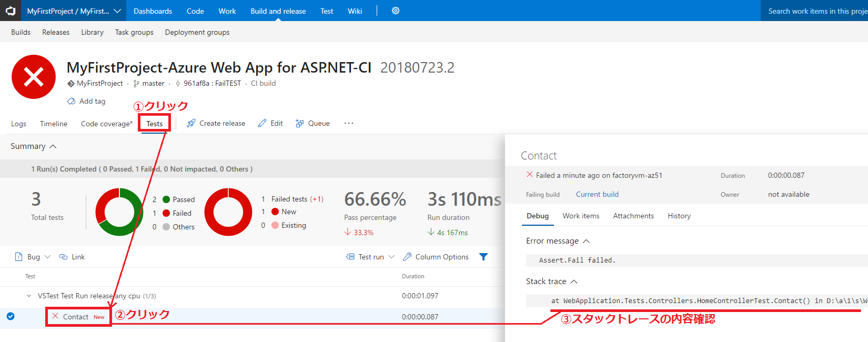Select the Attachments tab
This screenshot has height=342, width=868.
tap(633, 216)
